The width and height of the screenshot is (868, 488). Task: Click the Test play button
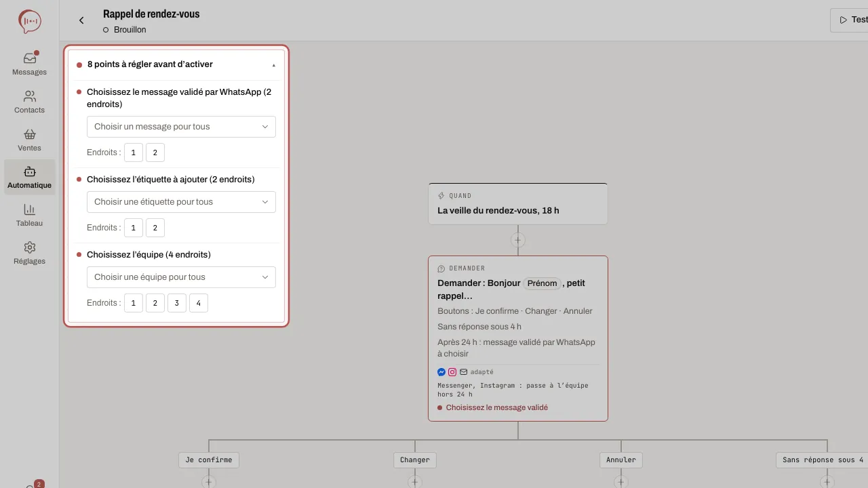(851, 20)
